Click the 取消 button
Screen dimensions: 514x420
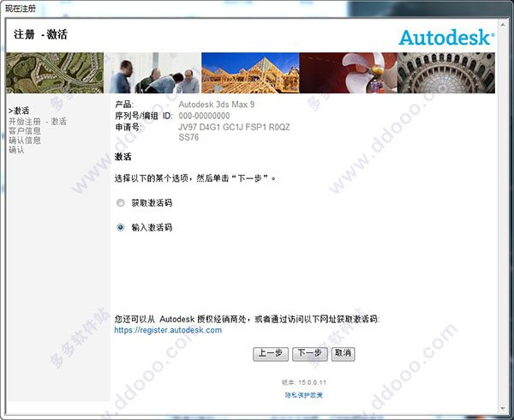tap(343, 354)
